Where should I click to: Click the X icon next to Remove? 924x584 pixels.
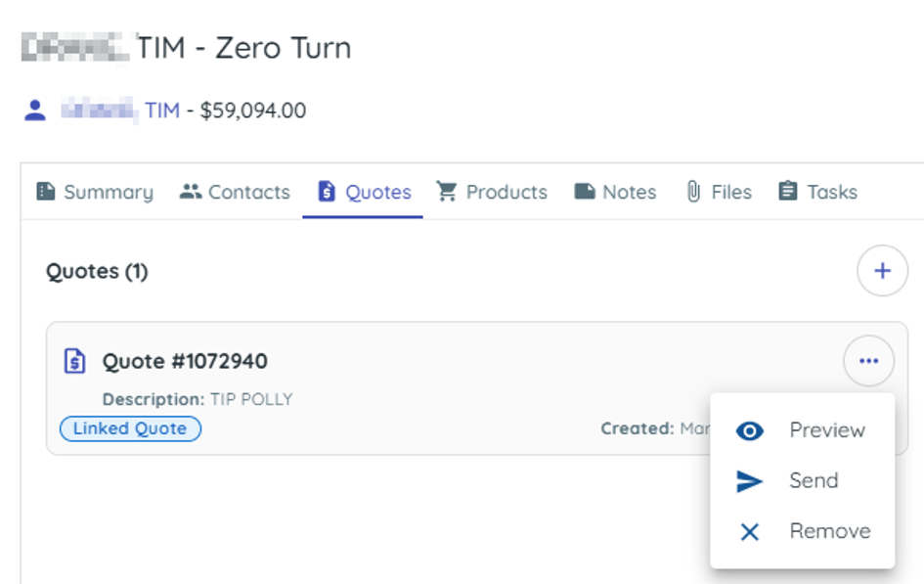pos(750,532)
